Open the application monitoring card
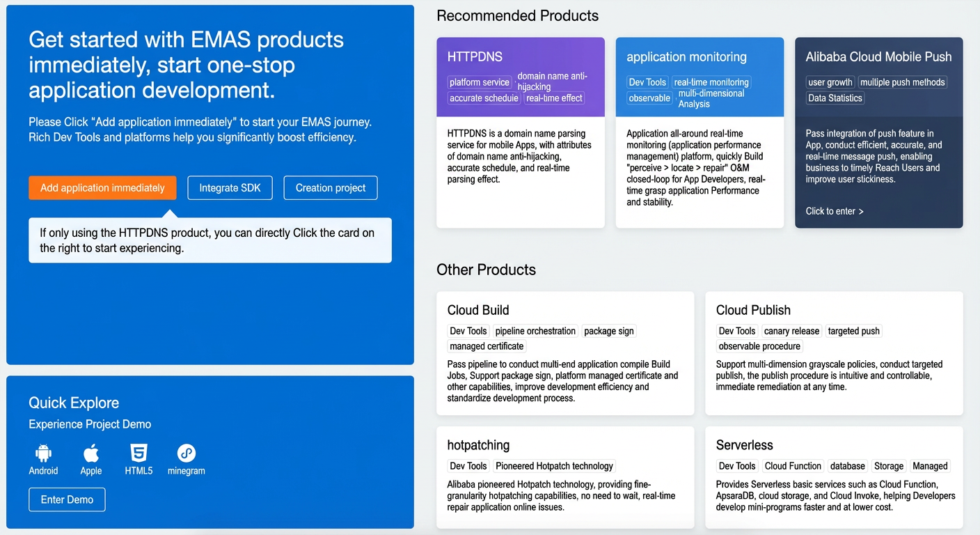The width and height of the screenshot is (980, 535). coord(700,132)
